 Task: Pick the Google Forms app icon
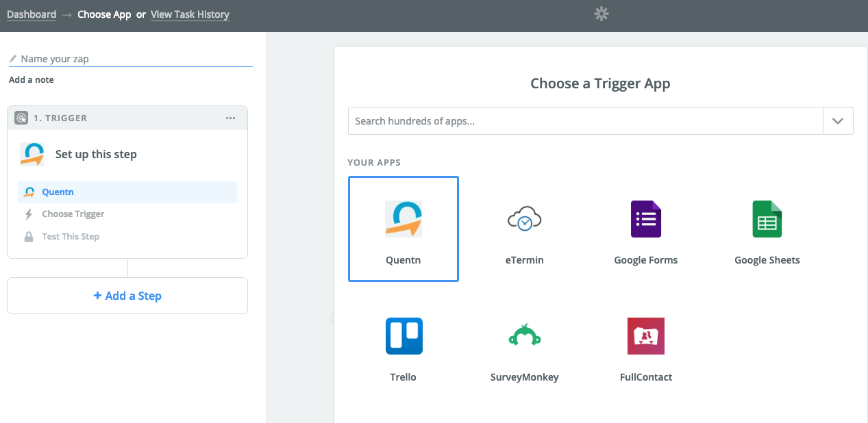point(645,219)
